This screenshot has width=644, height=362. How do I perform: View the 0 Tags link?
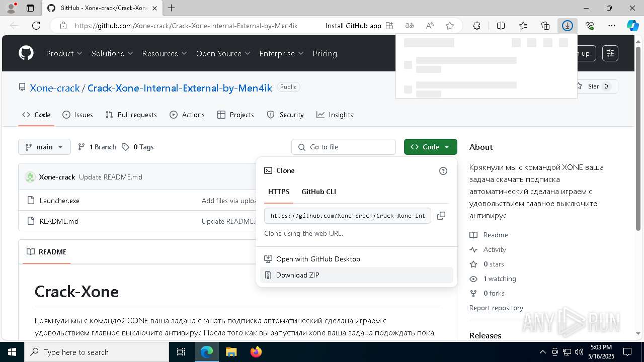pos(138,147)
